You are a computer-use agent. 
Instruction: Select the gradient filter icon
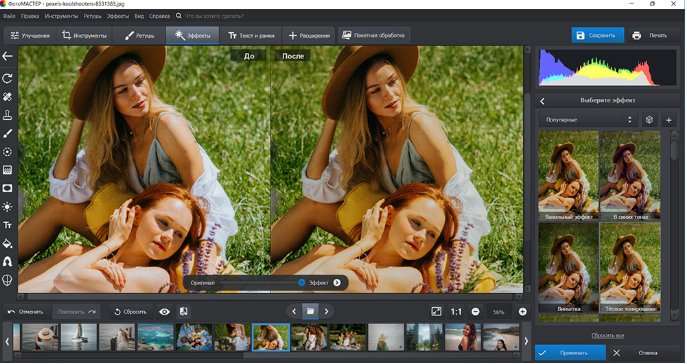pyautogui.click(x=7, y=170)
